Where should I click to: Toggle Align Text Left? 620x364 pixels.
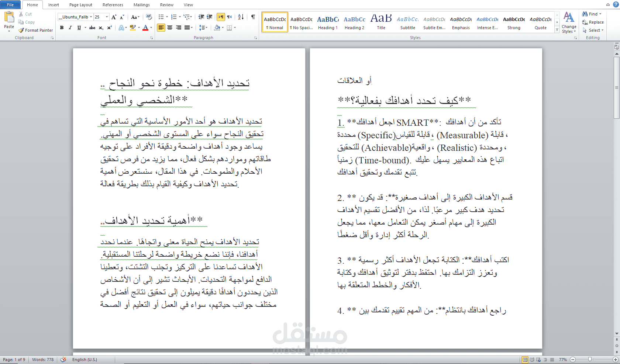click(161, 28)
